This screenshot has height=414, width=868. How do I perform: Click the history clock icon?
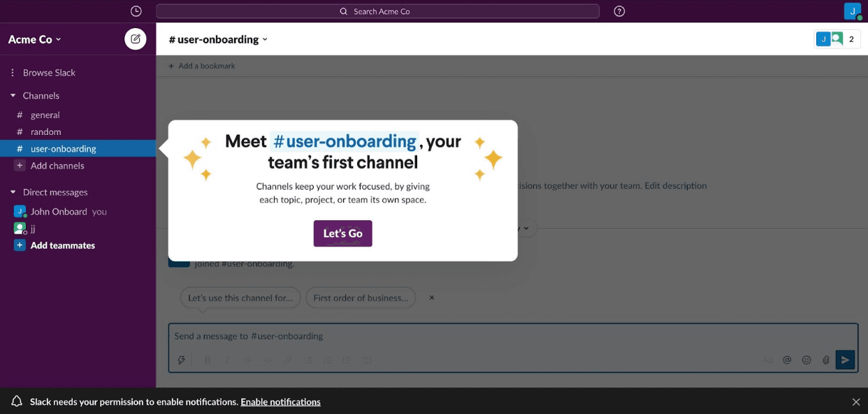point(136,11)
